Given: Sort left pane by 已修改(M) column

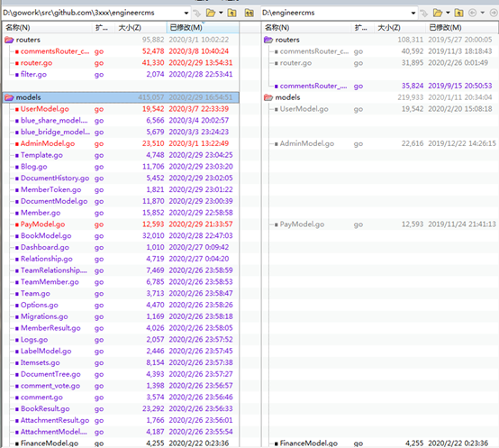Looking at the screenshot, I should pyautogui.click(x=203, y=27).
